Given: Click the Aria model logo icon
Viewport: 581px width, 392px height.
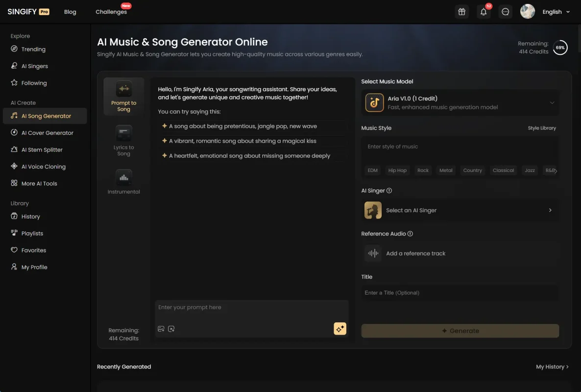Looking at the screenshot, I should (x=374, y=102).
